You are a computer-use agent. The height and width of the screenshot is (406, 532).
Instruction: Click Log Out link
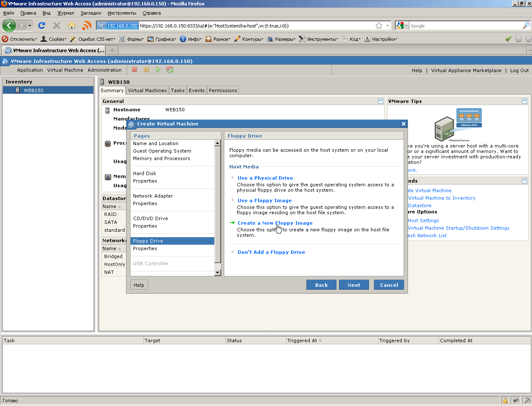[x=519, y=70]
